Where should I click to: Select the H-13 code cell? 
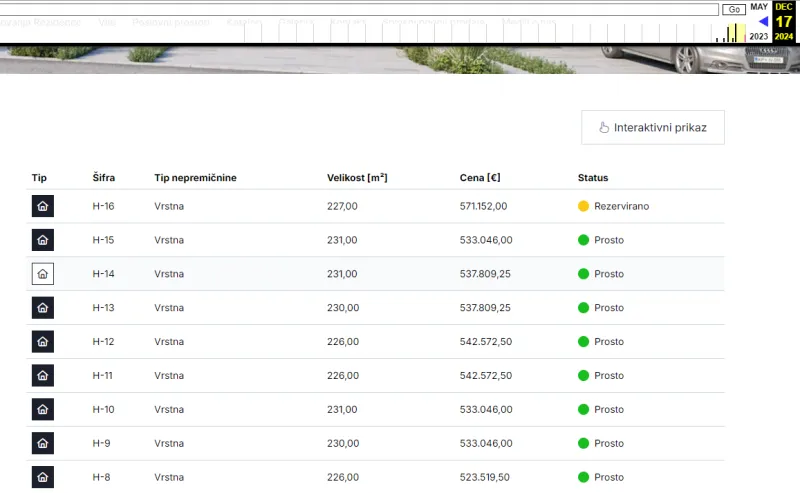point(103,308)
